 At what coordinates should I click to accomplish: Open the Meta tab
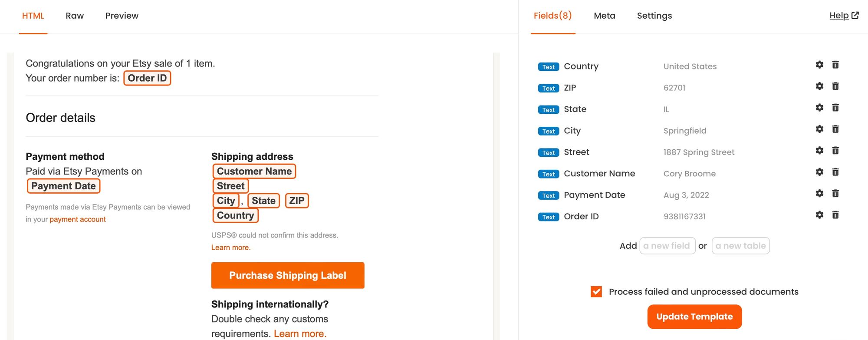604,16
